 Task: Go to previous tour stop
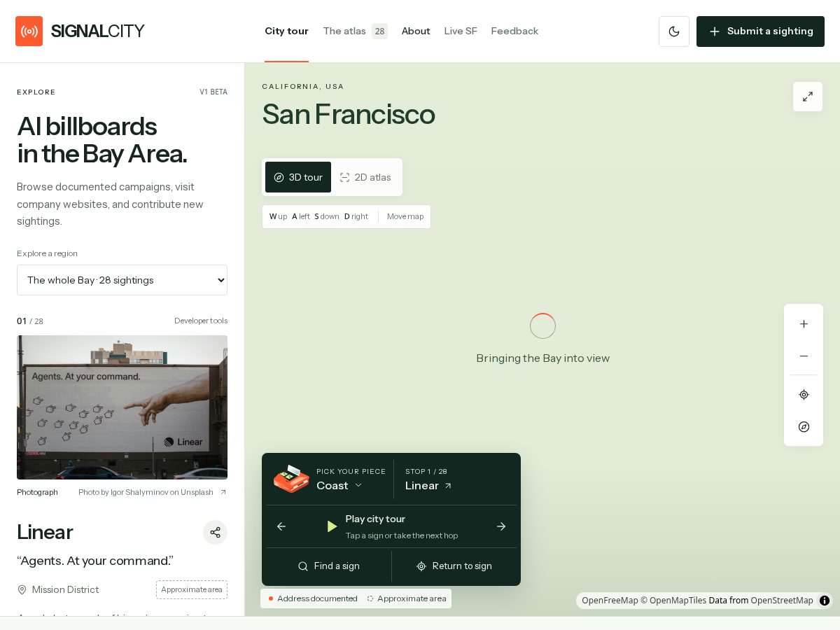pyautogui.click(x=281, y=526)
